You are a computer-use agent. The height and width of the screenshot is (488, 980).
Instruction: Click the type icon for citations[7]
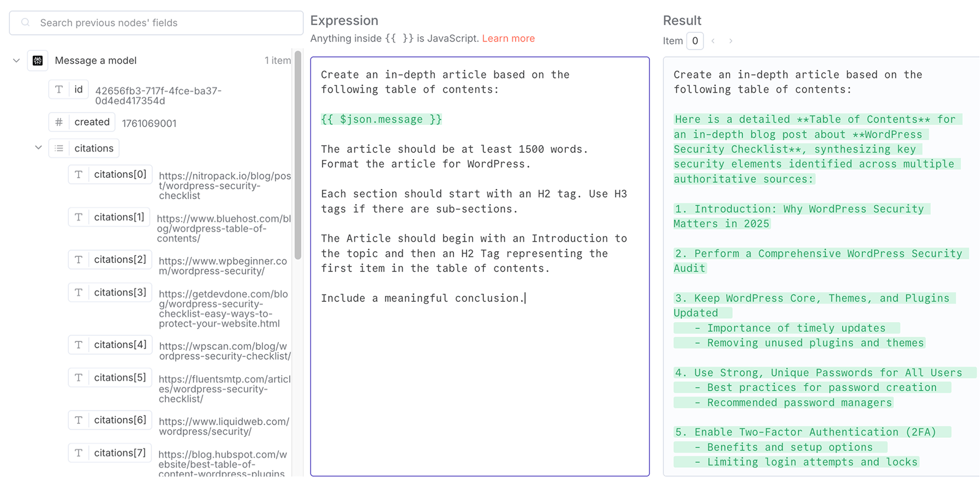pos(79,453)
